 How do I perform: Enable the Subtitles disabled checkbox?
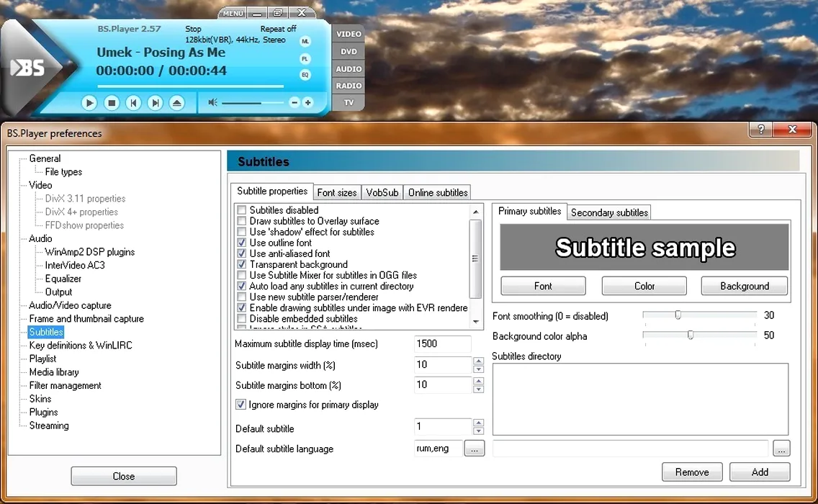click(x=242, y=210)
